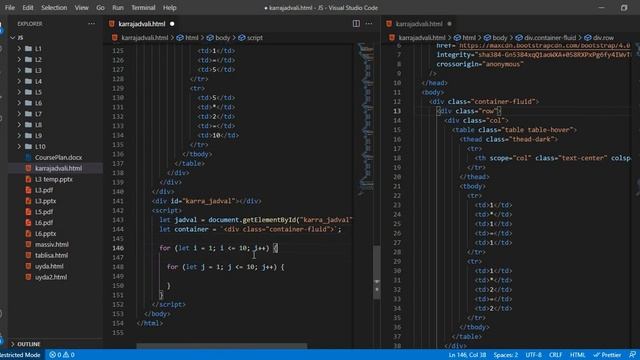The height and width of the screenshot is (360, 640).
Task: Click div.container-fluid in right breadcrumb
Action: click(x=550, y=38)
